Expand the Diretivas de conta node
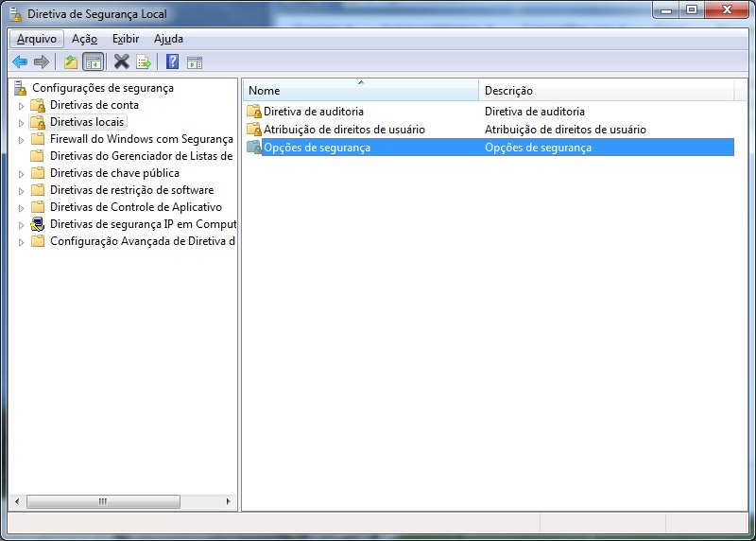 point(21,106)
